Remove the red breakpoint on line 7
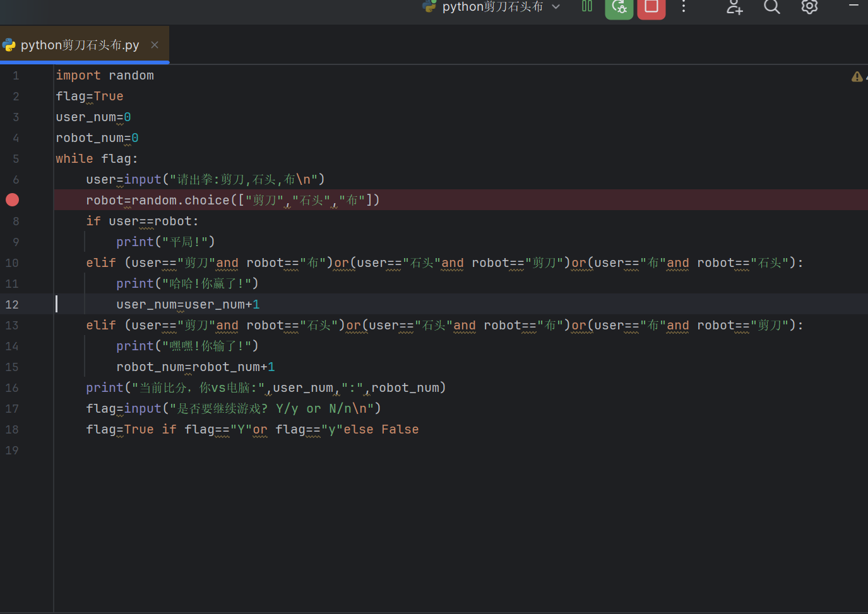 tap(12, 200)
